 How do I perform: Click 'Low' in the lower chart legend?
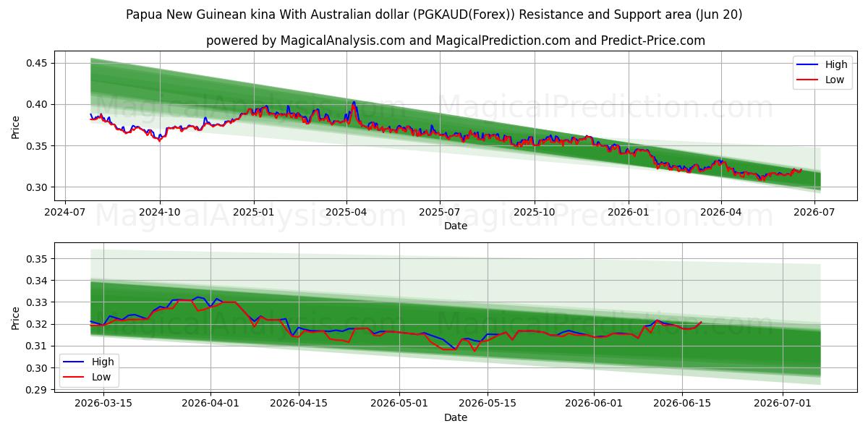101,377
